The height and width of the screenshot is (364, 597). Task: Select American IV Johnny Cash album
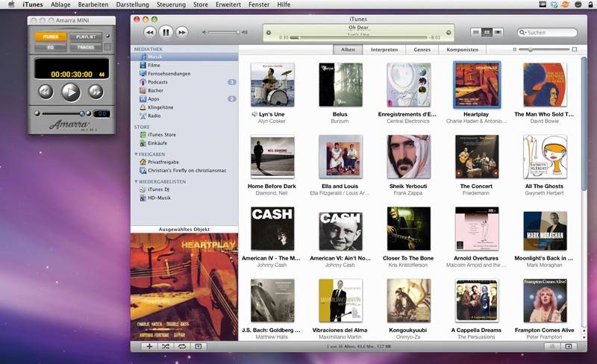(272, 228)
